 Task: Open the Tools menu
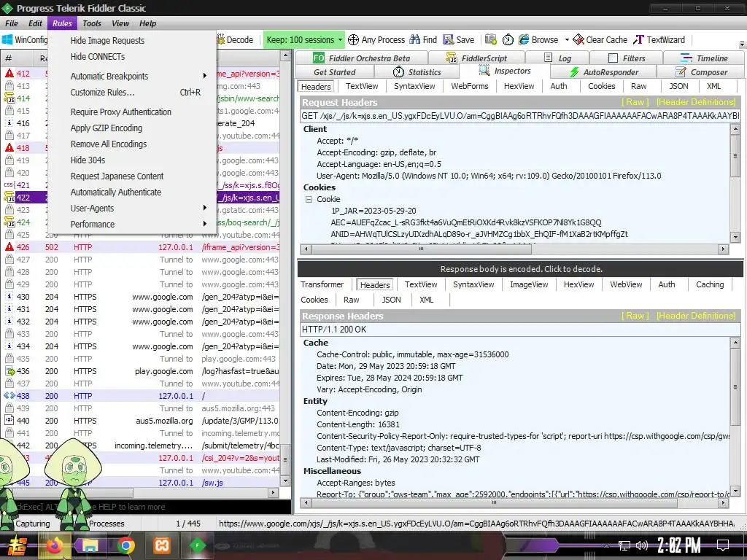pyautogui.click(x=91, y=23)
